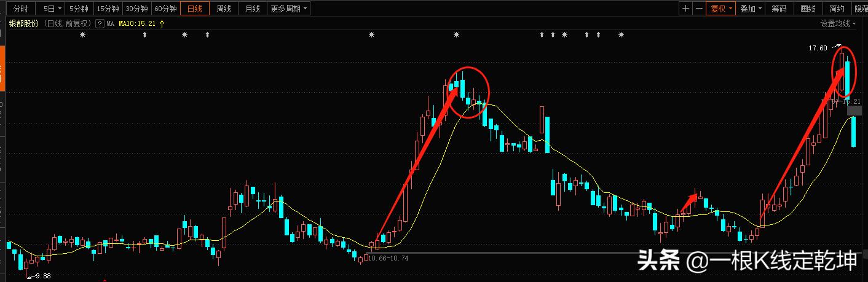Open the MA indicator help question-mark icon

99,23
